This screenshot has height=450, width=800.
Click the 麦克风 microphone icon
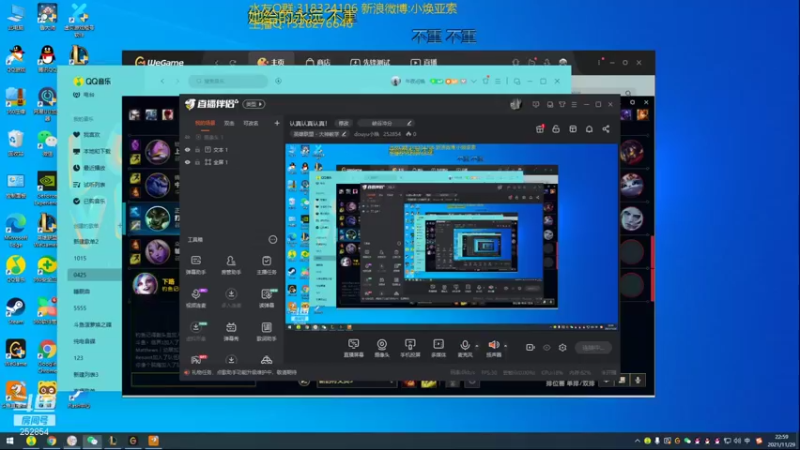[464, 344]
